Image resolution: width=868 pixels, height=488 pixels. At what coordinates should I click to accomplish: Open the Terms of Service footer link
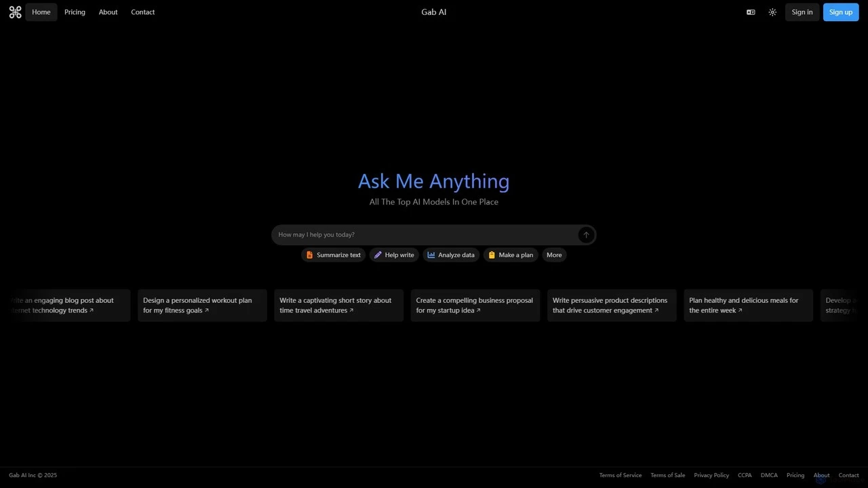click(x=620, y=475)
